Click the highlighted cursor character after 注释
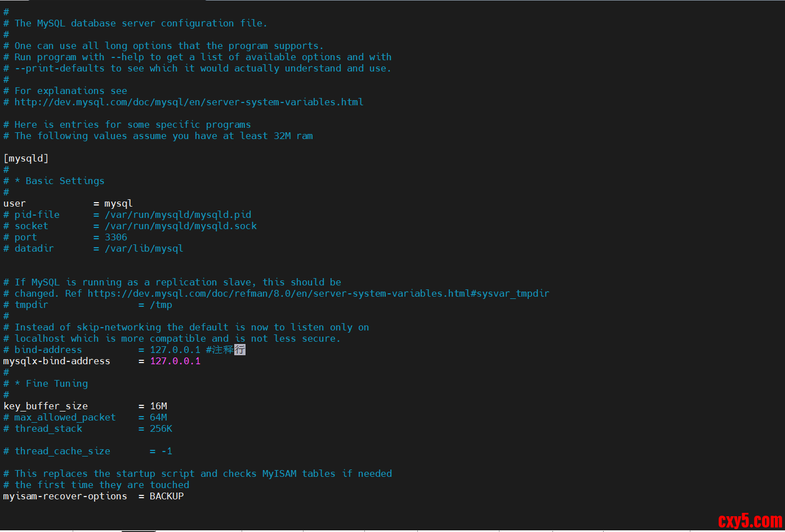The height and width of the screenshot is (532, 785). 240,350
